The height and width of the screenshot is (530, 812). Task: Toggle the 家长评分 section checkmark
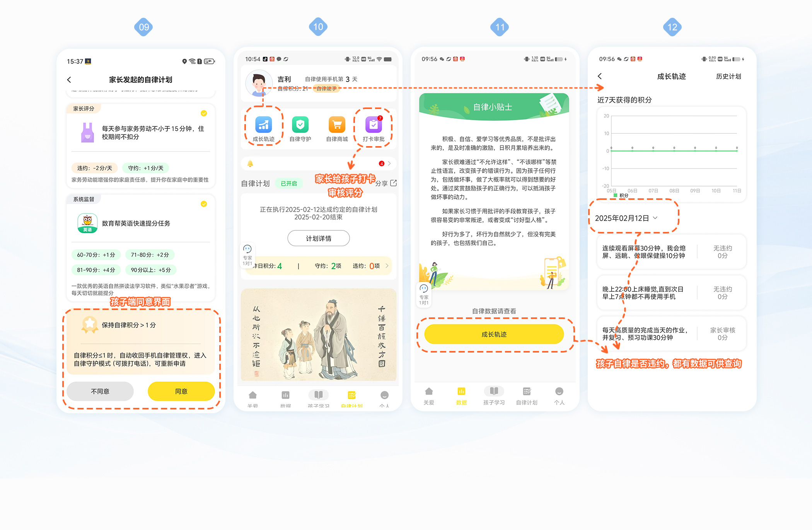pyautogui.click(x=204, y=113)
